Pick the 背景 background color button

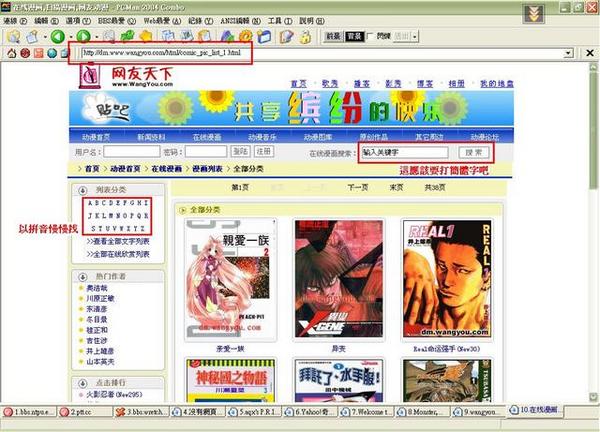click(354, 36)
